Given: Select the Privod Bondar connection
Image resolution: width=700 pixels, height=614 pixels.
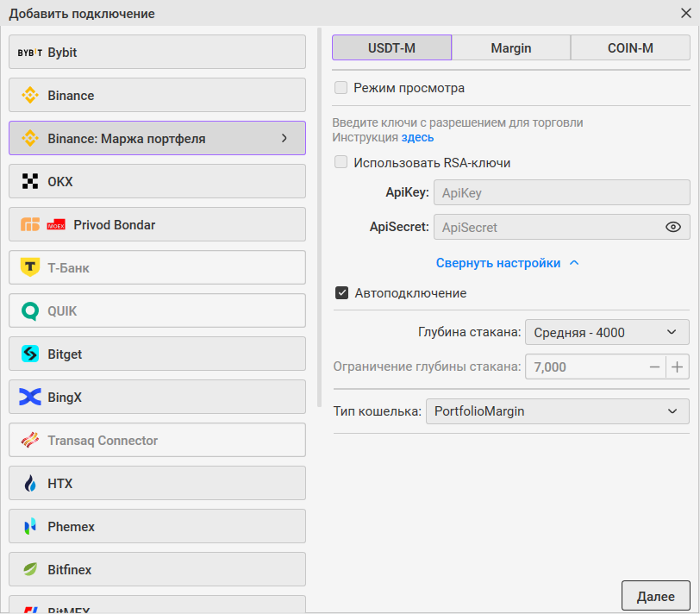Looking at the screenshot, I should tap(157, 224).
